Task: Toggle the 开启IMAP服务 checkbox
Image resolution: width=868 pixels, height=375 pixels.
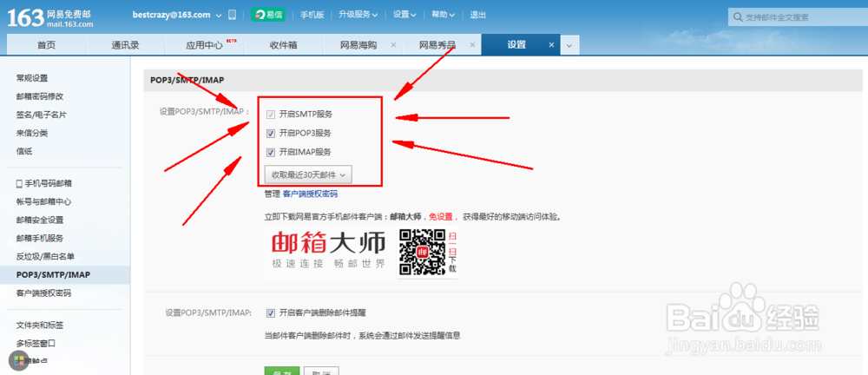Action: (271, 152)
